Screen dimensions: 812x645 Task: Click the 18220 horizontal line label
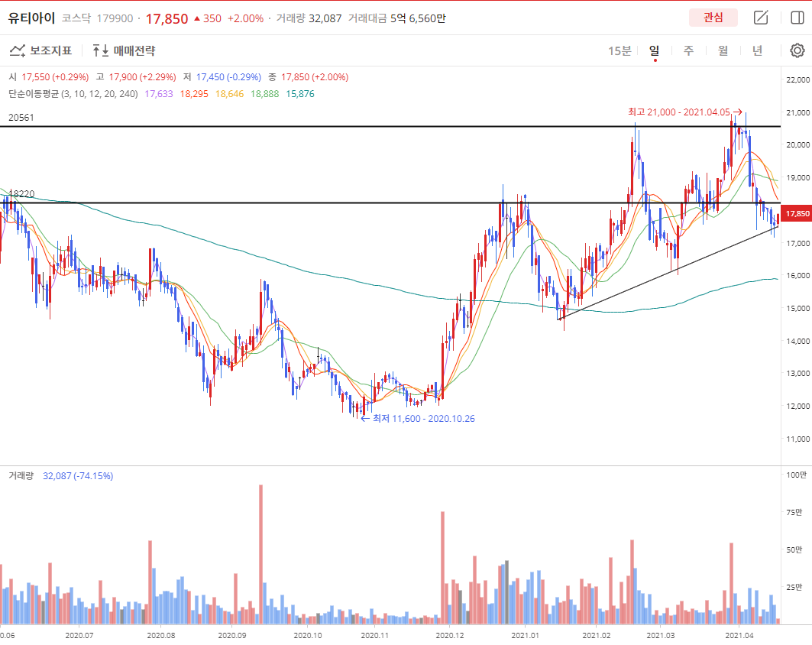pos(21,194)
